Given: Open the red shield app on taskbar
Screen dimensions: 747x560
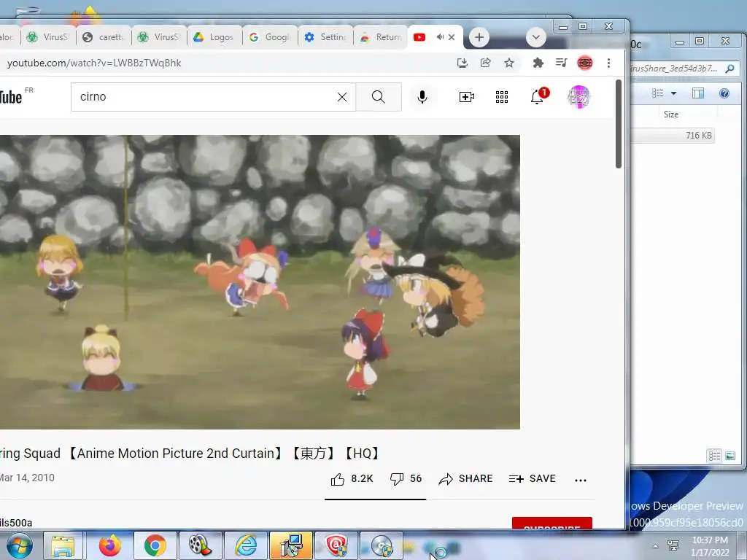Looking at the screenshot, I should pyautogui.click(x=336, y=545).
